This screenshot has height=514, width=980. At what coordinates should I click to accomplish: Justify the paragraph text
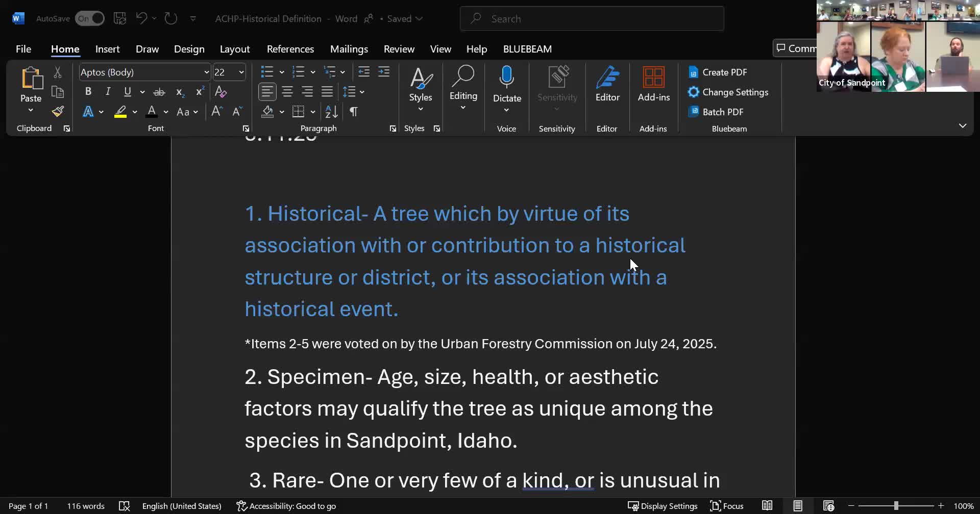pos(327,92)
